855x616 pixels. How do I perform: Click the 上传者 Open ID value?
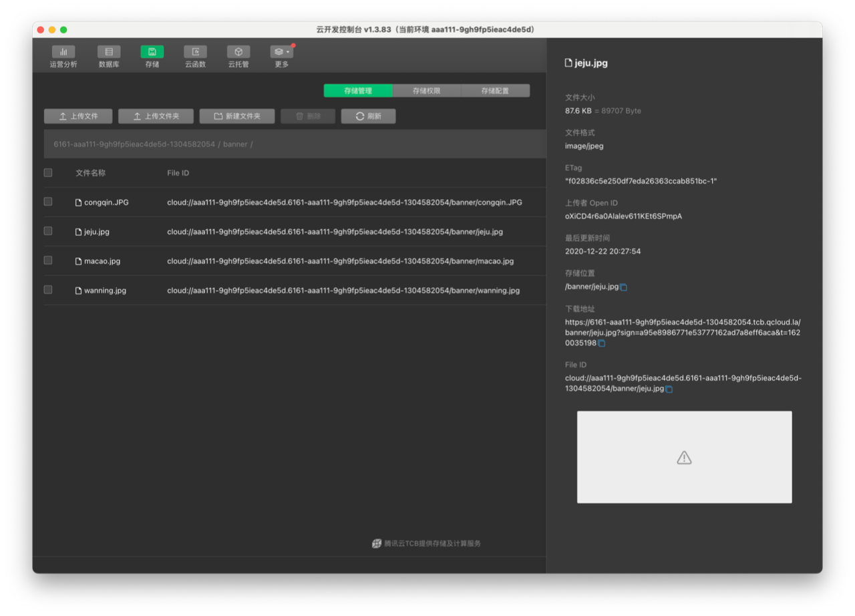623,216
